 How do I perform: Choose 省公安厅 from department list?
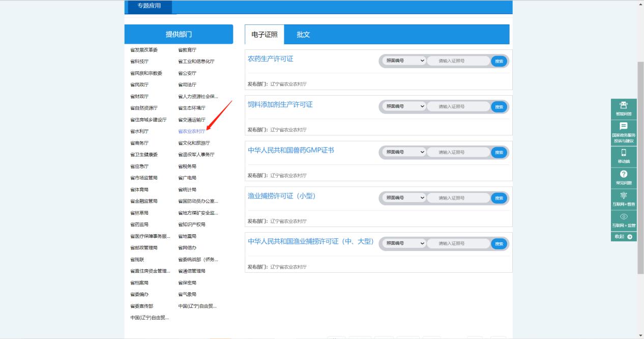coord(187,73)
